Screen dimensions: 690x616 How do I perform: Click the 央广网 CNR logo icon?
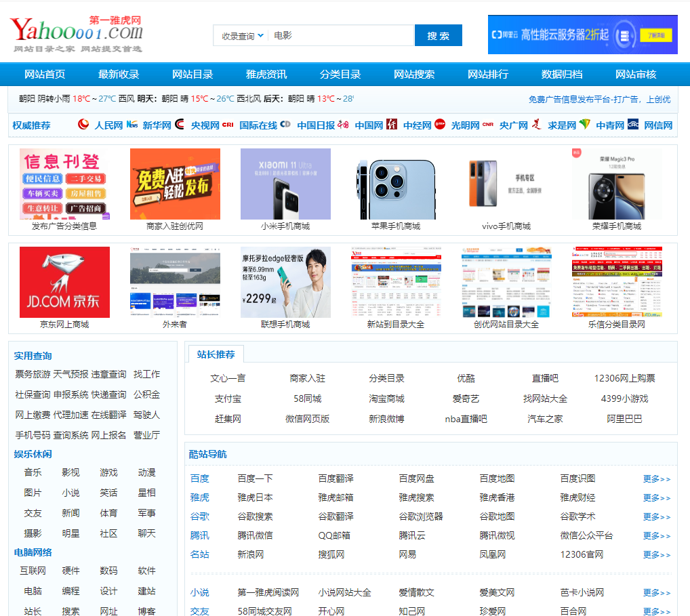pyautogui.click(x=488, y=125)
